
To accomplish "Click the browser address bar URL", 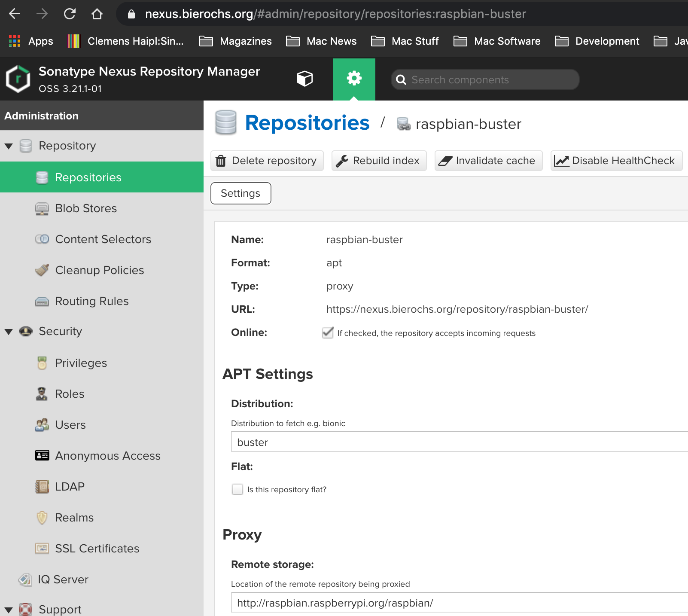I will tap(335, 14).
